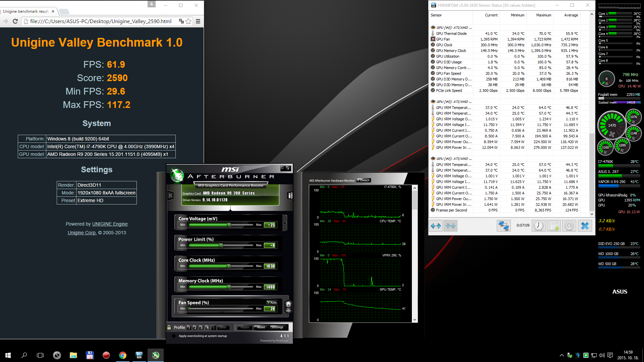Open Chrome translate icon in address bar
This screenshot has height=362, width=644.
click(181, 21)
